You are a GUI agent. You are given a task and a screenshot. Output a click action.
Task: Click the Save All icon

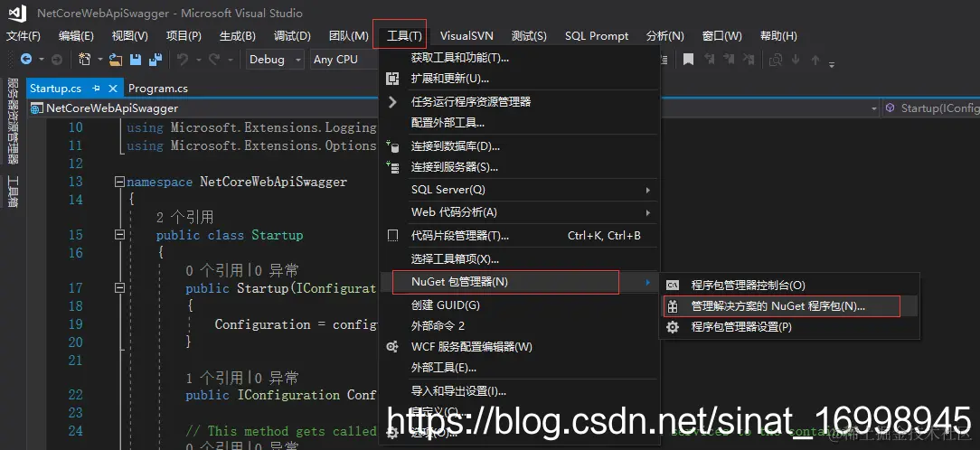tap(155, 60)
